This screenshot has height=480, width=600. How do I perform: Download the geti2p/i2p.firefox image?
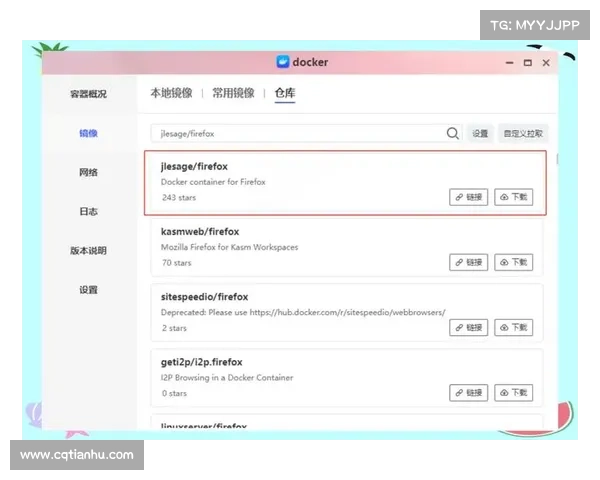514,393
